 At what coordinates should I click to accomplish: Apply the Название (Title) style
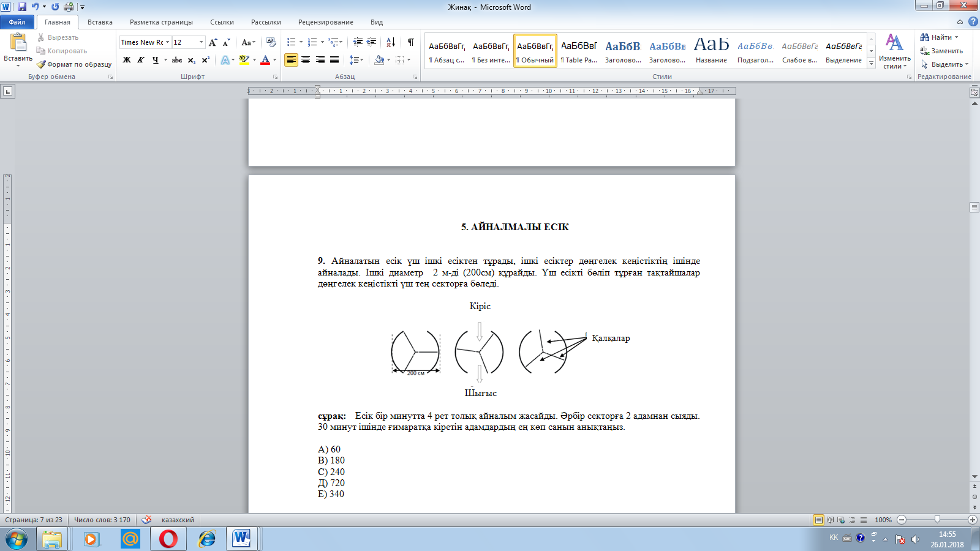[x=711, y=51]
